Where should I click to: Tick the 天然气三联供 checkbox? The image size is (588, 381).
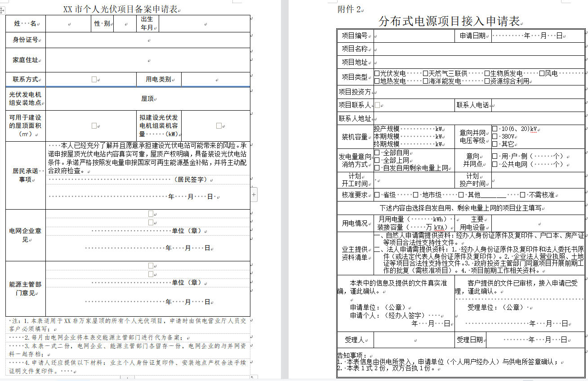425,73
